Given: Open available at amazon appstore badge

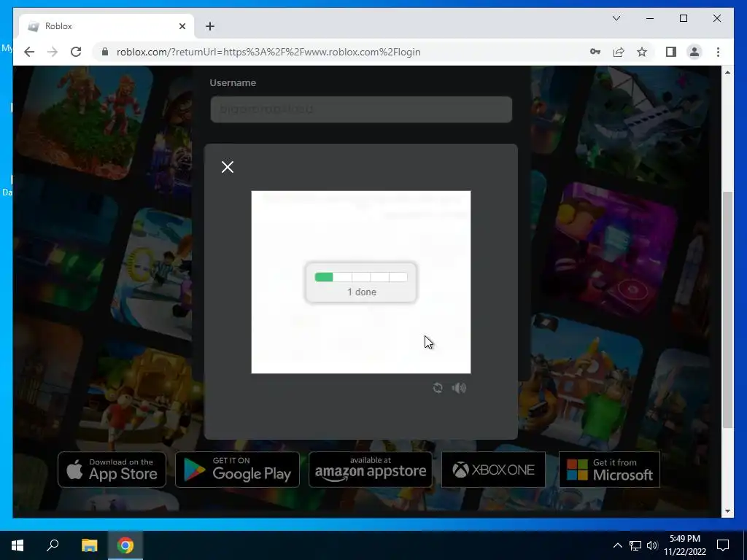Looking at the screenshot, I should click(x=371, y=470).
